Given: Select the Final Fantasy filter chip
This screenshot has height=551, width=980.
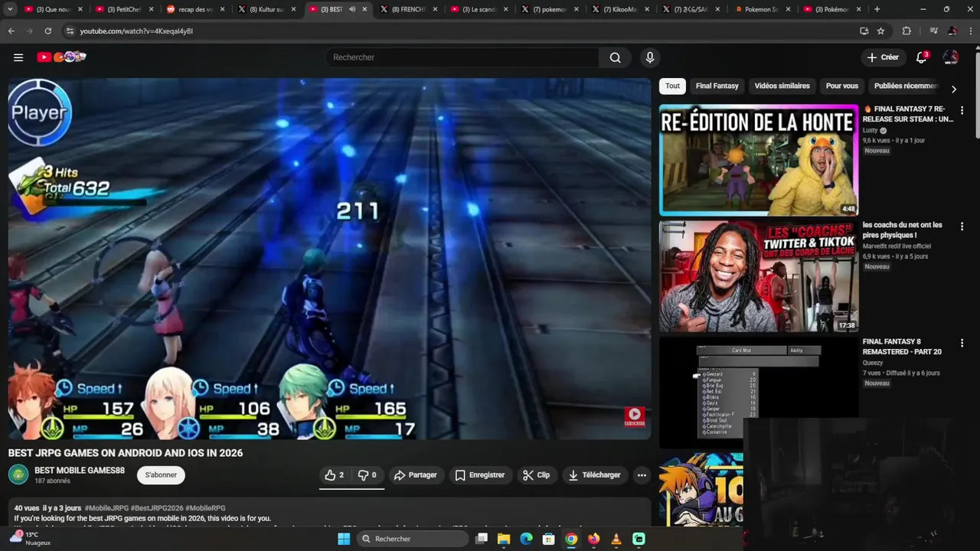Looking at the screenshot, I should point(717,86).
